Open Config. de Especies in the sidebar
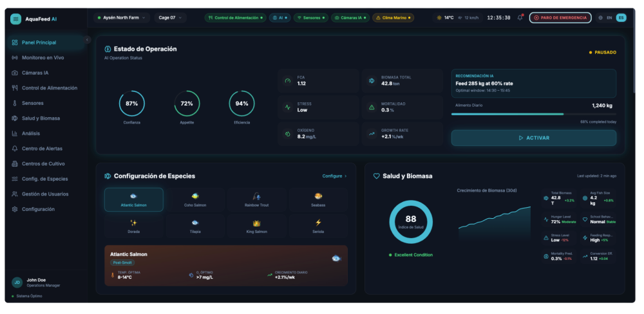 click(x=45, y=179)
